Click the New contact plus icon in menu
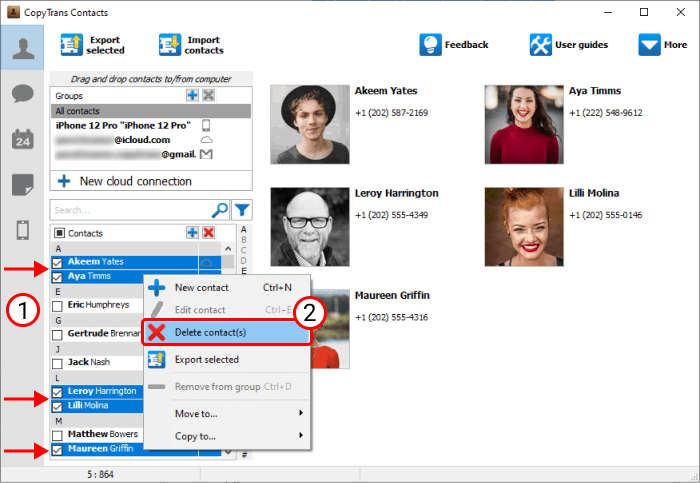The height and width of the screenshot is (483, 700). pos(157,288)
